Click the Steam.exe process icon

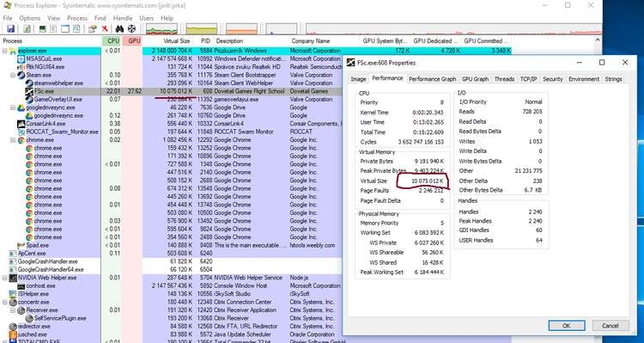coord(21,76)
